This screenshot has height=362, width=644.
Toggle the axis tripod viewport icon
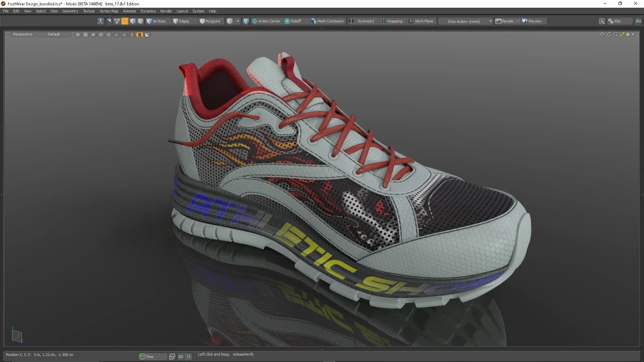(x=116, y=35)
